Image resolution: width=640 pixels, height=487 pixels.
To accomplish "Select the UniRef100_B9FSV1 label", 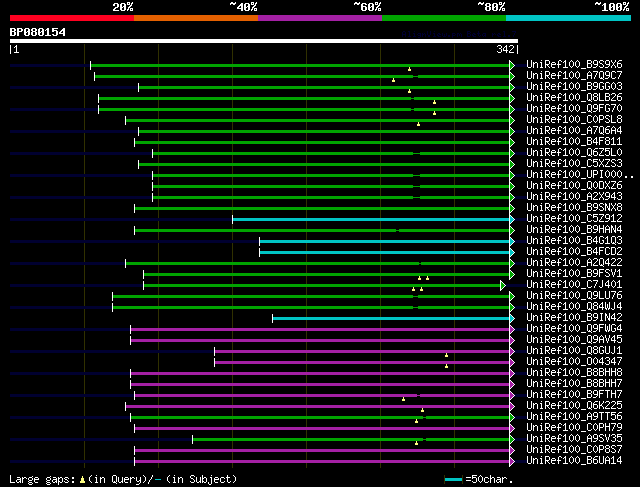I will [574, 274].
